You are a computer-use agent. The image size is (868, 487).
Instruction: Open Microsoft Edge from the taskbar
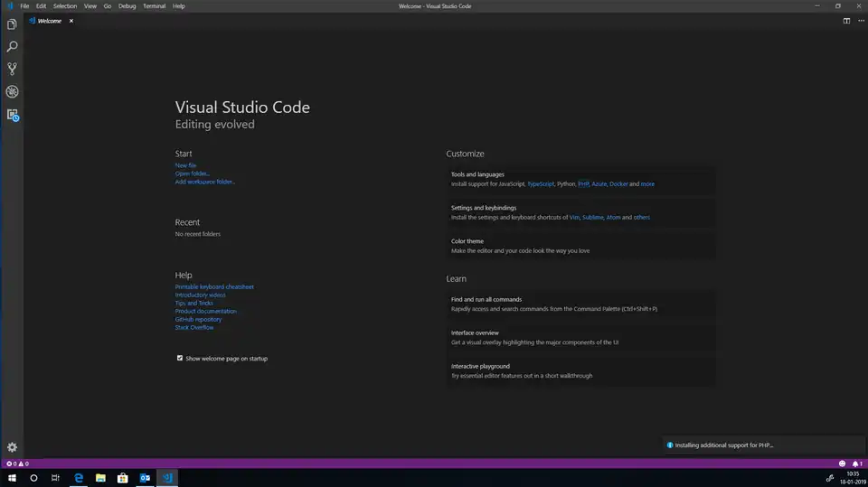click(79, 477)
